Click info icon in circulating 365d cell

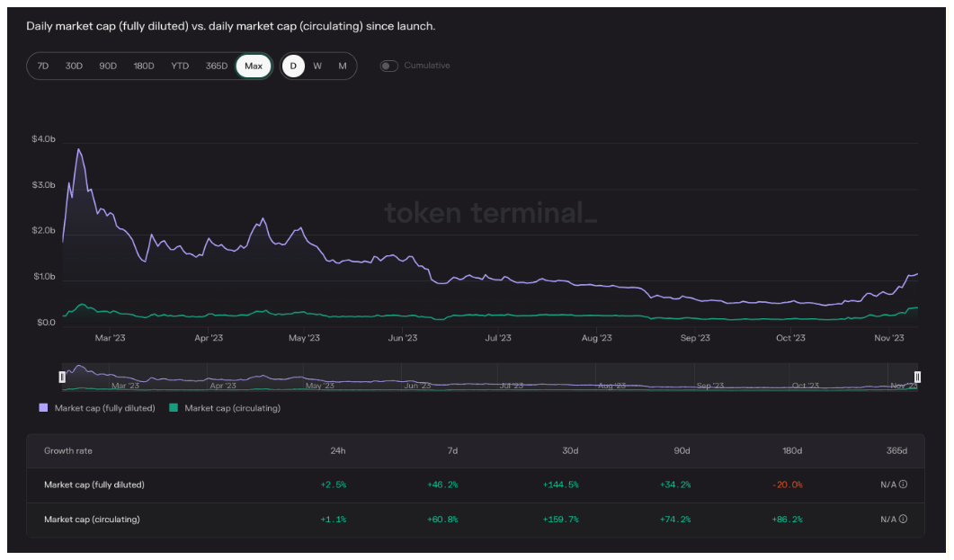pos(903,519)
